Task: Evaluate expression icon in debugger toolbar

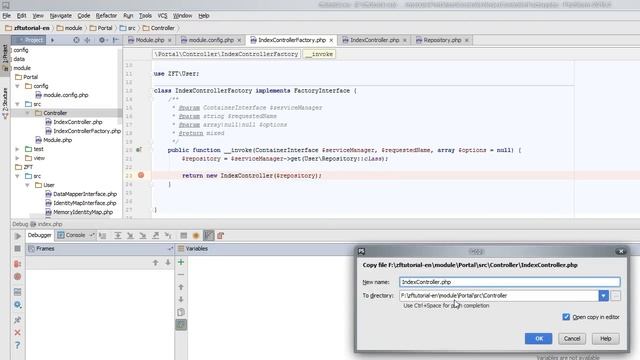Action: coord(183,236)
